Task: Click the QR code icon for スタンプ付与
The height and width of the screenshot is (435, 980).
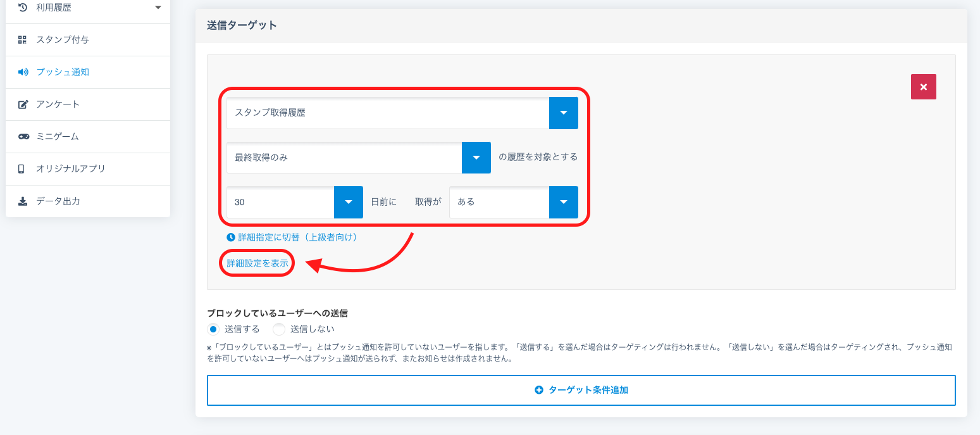Action: 23,40
